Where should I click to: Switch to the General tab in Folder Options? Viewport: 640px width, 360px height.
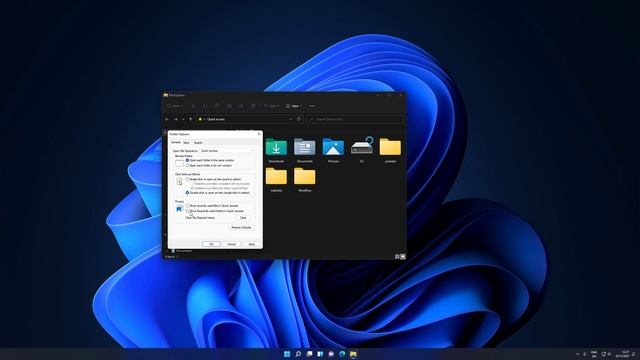click(176, 142)
